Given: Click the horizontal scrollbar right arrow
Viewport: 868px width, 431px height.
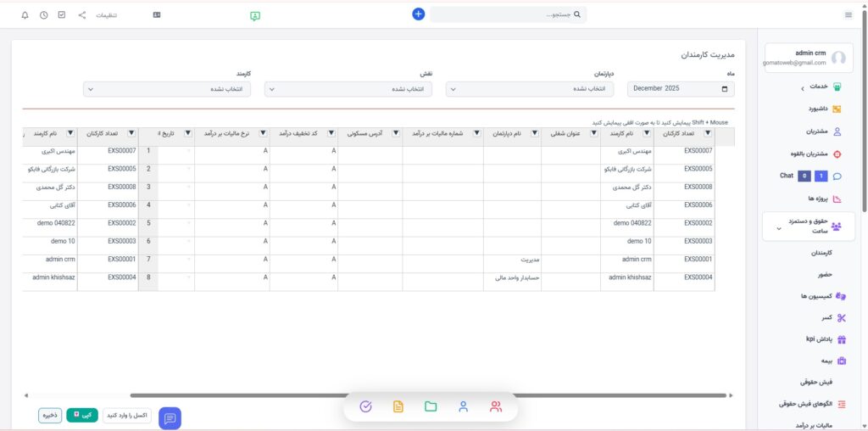Looking at the screenshot, I should pos(731,395).
